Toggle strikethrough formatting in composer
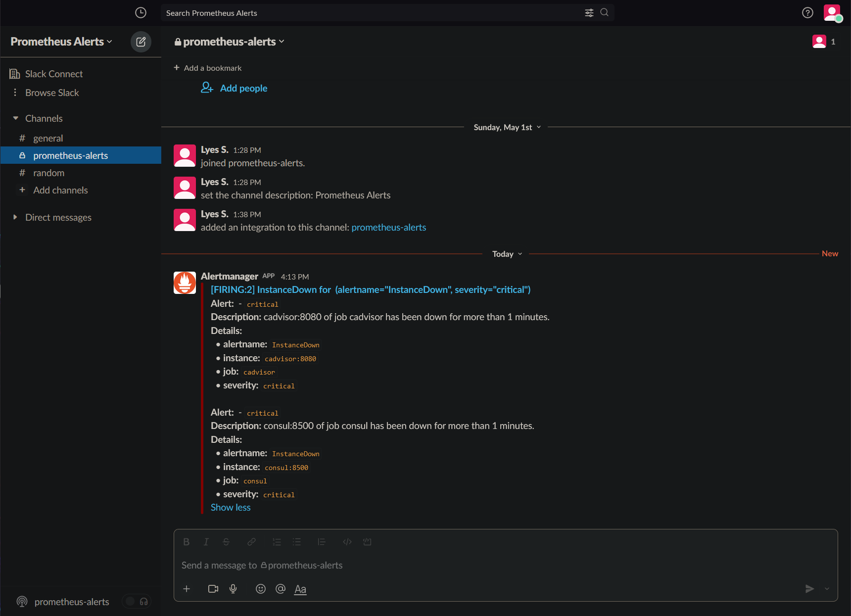Screen dimensions: 851x616 click(226, 542)
